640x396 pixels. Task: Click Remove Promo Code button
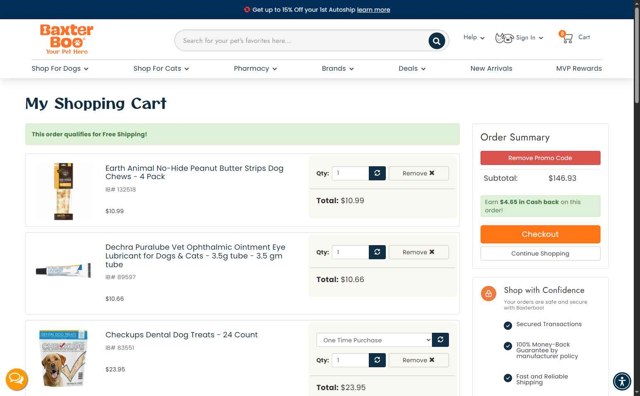pos(540,158)
